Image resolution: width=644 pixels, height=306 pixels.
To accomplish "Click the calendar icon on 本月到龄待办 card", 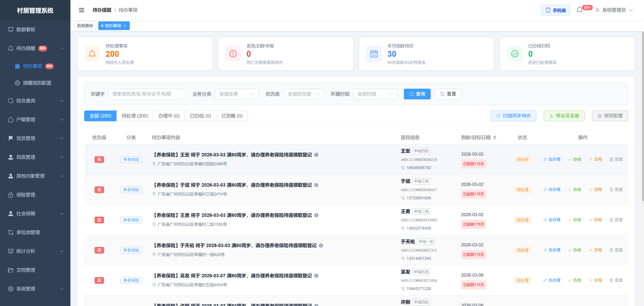I will point(374,54).
